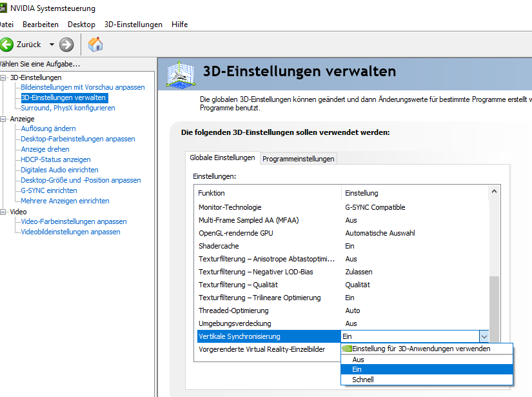Collapse the Video tree node
The height and width of the screenshot is (397, 532).
pyautogui.click(x=3, y=212)
